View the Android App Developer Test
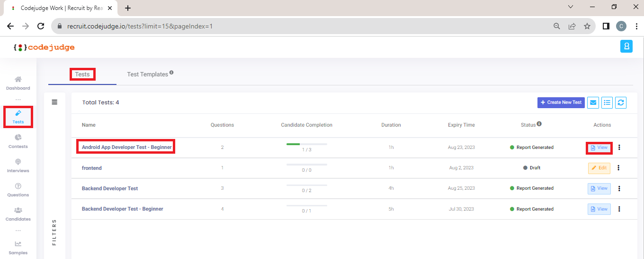Screen dimensions: 644x259 (x=599, y=148)
